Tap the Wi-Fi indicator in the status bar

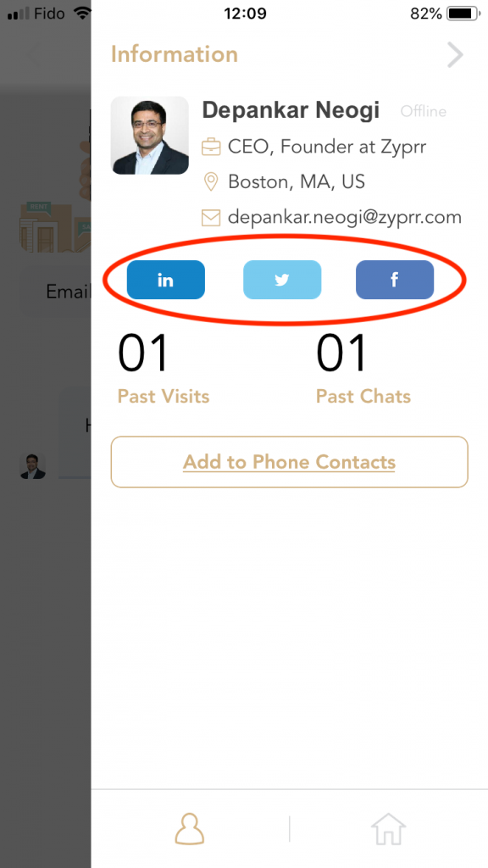pyautogui.click(x=82, y=14)
